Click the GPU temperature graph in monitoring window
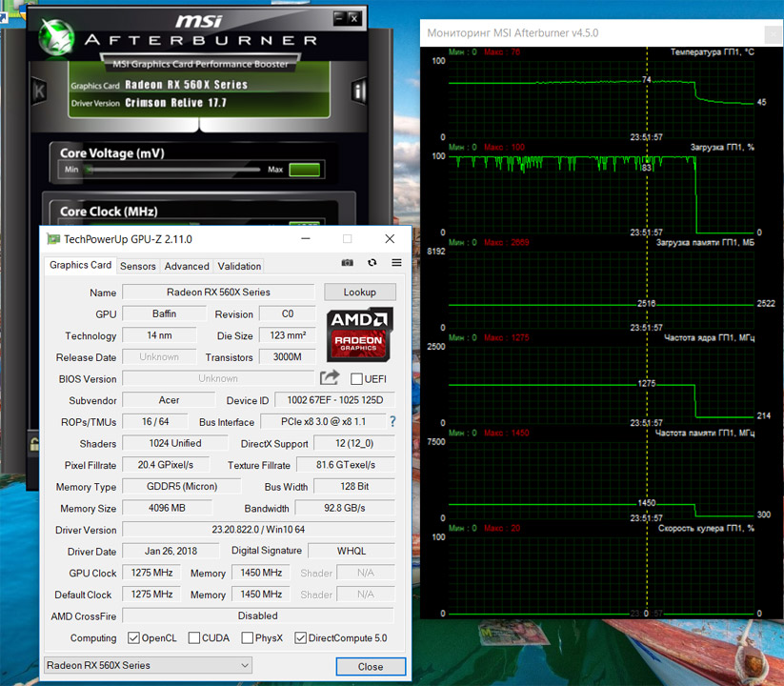This screenshot has height=686, width=784. click(601, 99)
